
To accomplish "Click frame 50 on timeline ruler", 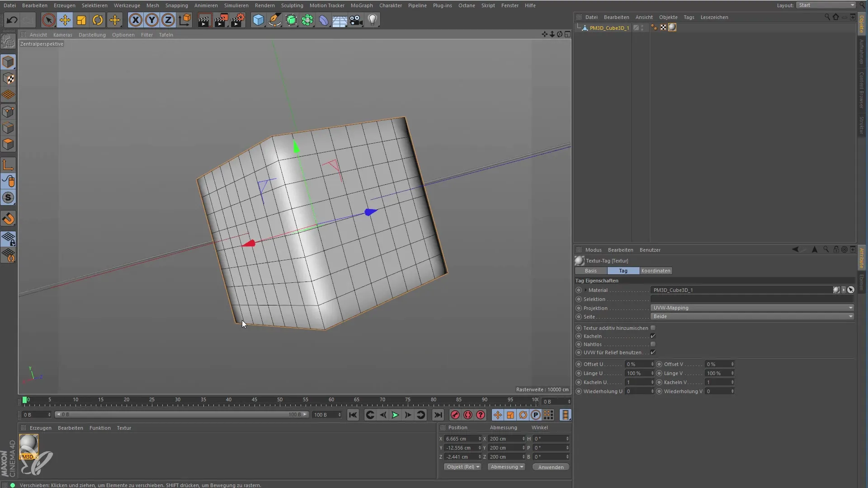I will (280, 400).
